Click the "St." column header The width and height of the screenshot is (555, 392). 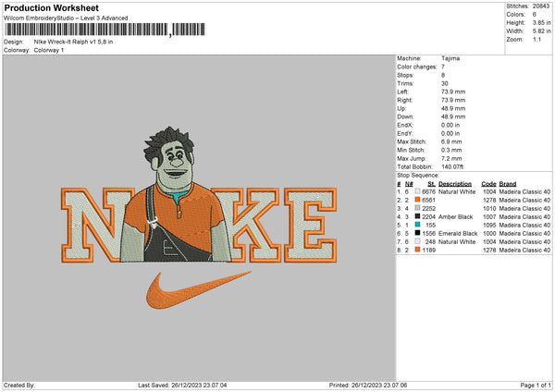point(431,184)
